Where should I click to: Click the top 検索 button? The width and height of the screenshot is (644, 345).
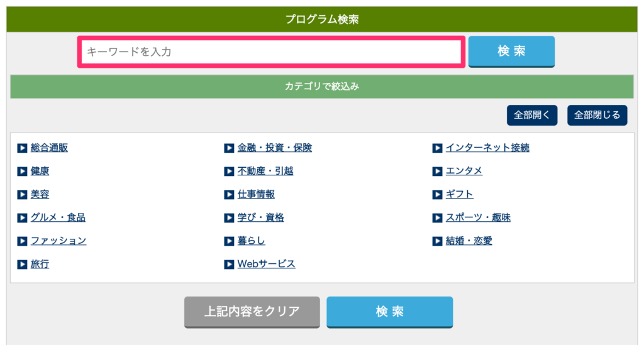point(511,51)
